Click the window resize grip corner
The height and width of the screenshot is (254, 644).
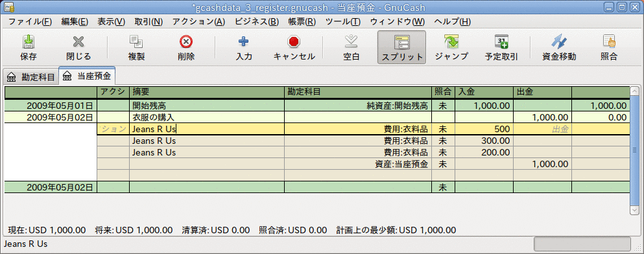639,249
